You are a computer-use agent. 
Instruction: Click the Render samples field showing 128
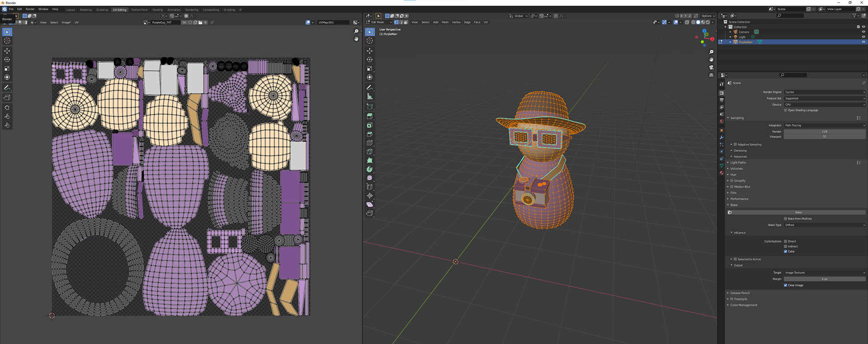tap(825, 132)
